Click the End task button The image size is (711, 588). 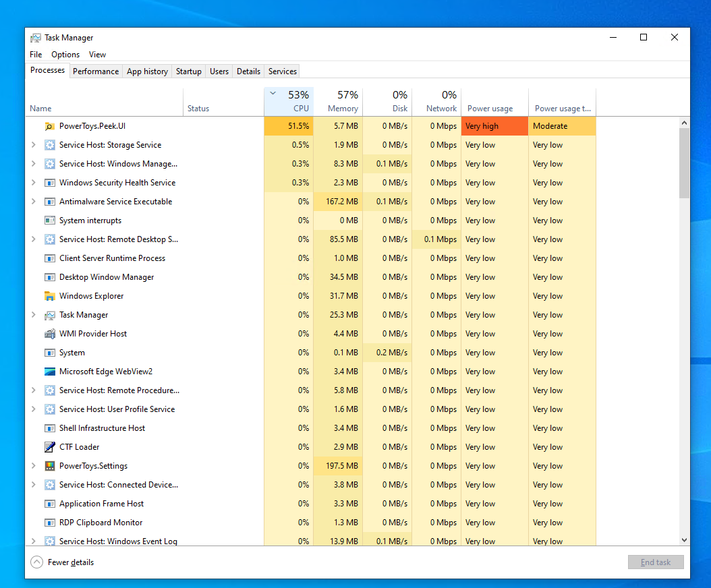click(655, 562)
